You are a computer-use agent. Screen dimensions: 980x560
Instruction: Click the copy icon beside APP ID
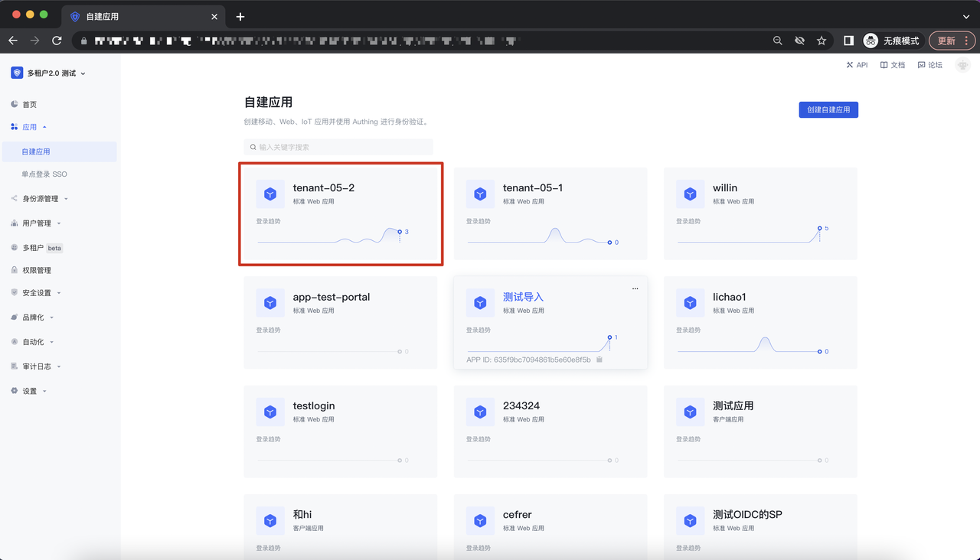(x=599, y=360)
